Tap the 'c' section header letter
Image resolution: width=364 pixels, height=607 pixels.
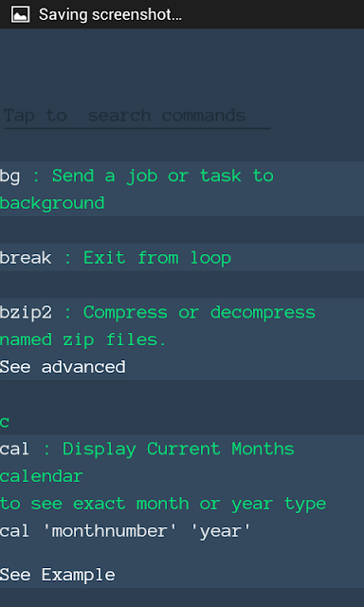tap(5, 422)
